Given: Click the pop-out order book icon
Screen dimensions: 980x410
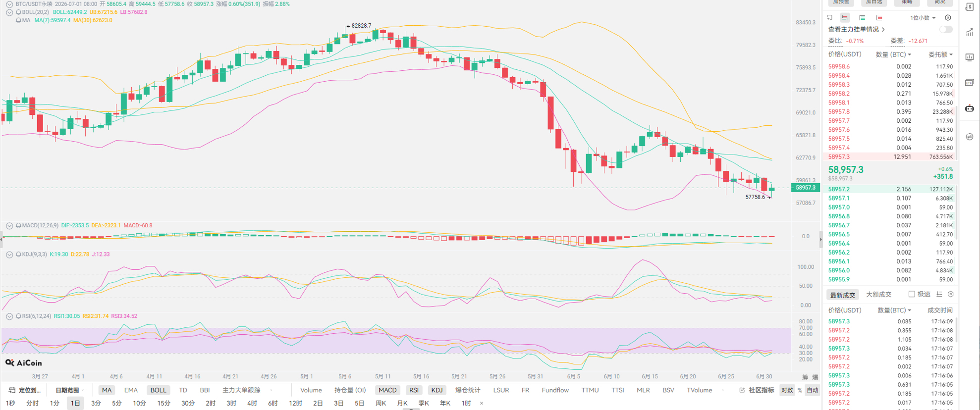Looking at the screenshot, I should [x=830, y=18].
